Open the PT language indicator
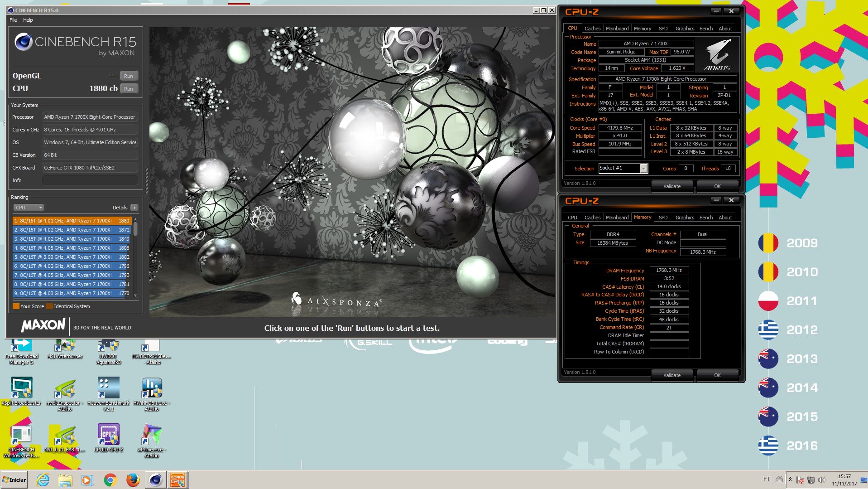This screenshot has height=489, width=868. click(766, 479)
